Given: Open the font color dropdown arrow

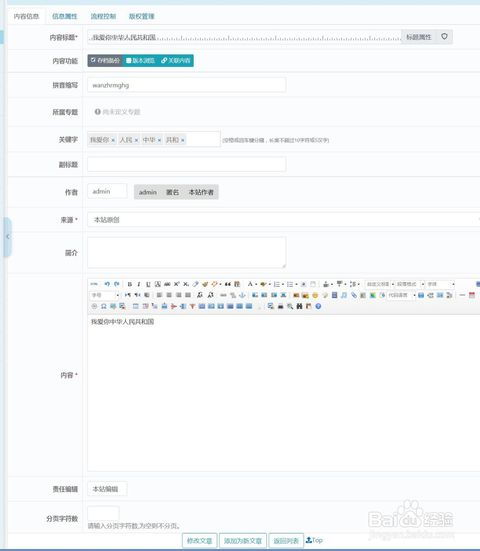Looking at the screenshot, I should [256, 284].
